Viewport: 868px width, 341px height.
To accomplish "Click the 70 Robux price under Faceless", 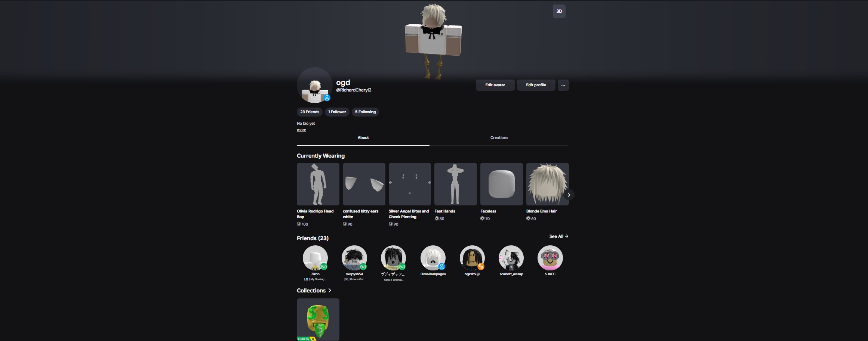I will click(x=485, y=218).
